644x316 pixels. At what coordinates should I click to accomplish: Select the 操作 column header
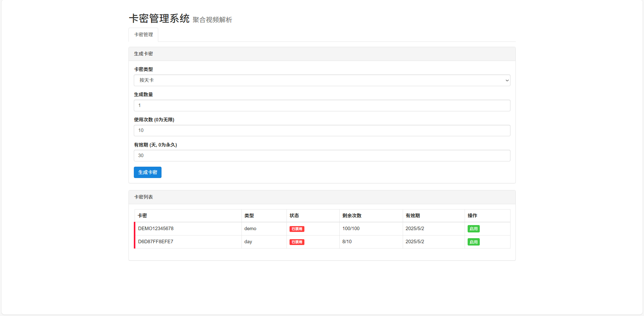point(472,216)
